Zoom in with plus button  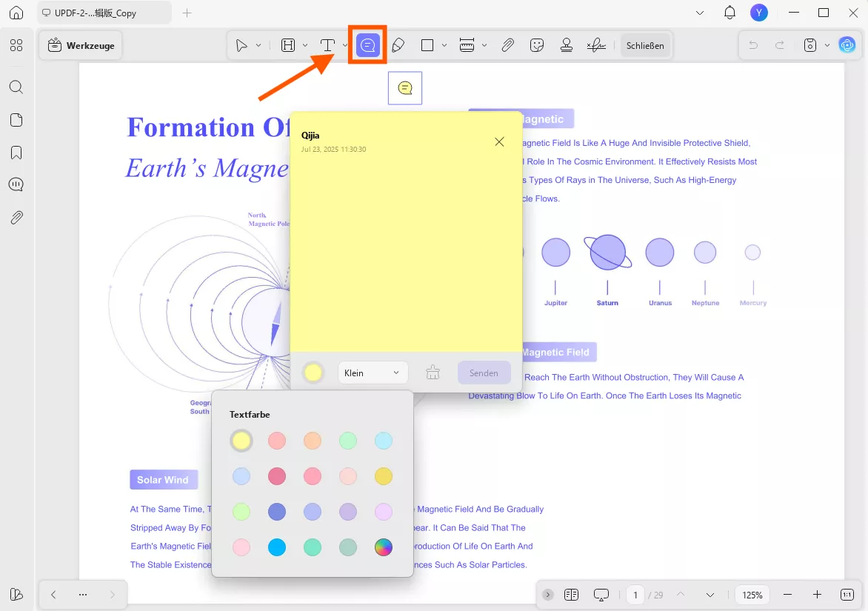tap(817, 595)
